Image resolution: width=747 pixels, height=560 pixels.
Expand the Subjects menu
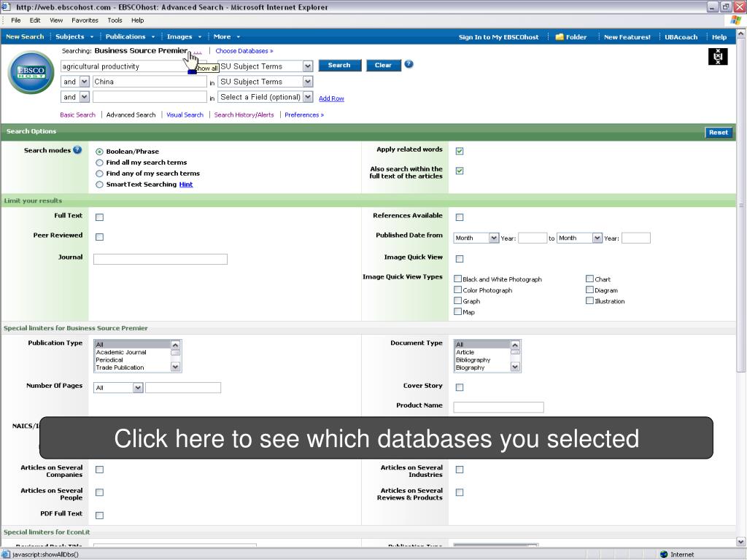(x=74, y=36)
